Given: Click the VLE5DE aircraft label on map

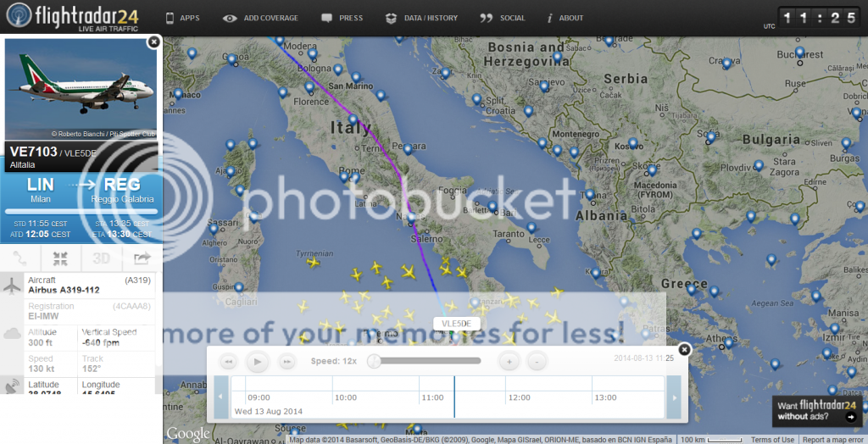Looking at the screenshot, I should point(456,324).
